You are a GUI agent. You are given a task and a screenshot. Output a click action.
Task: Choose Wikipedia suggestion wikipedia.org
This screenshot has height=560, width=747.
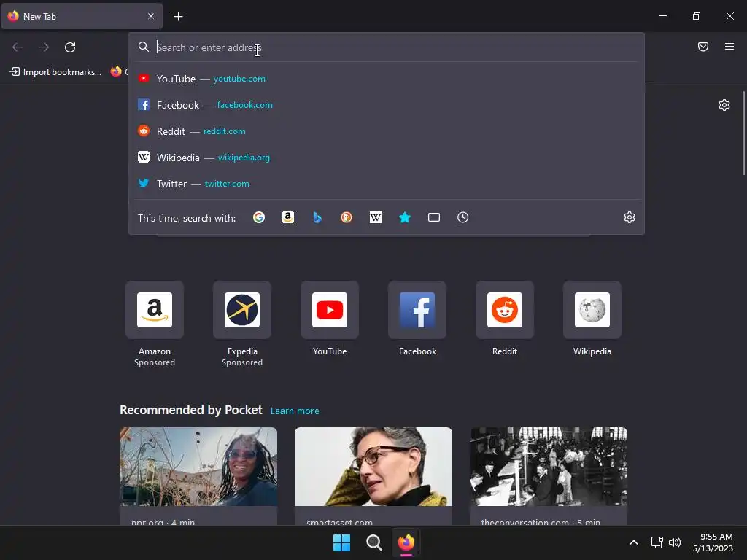pos(387,157)
